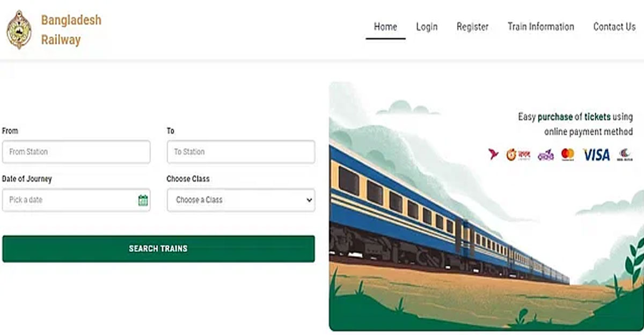Click the VISA logo
Image resolution: width=644 pixels, height=335 pixels.
[x=596, y=155]
